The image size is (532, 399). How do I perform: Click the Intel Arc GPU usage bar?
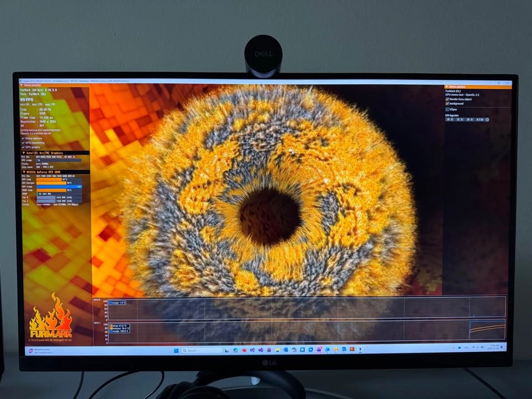59,160
